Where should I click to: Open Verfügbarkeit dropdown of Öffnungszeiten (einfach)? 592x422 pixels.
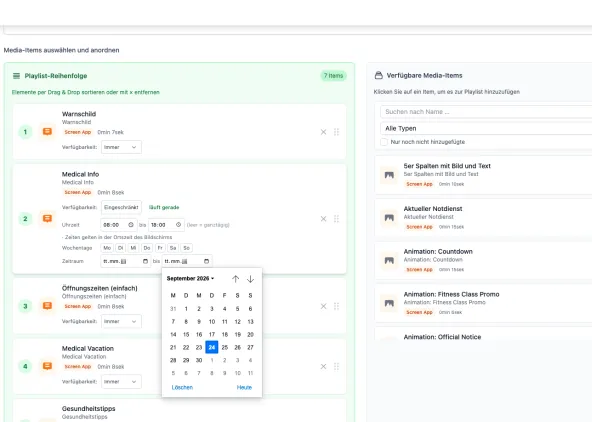pos(121,321)
